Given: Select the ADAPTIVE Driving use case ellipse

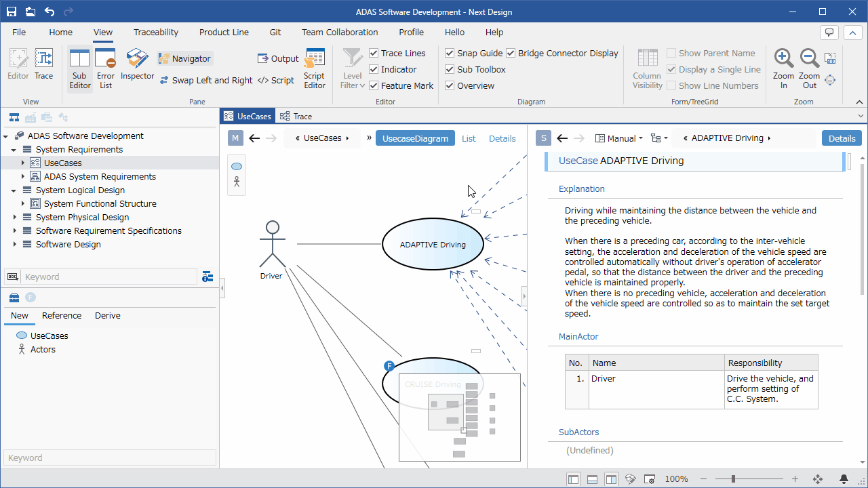Looking at the screenshot, I should tap(433, 244).
